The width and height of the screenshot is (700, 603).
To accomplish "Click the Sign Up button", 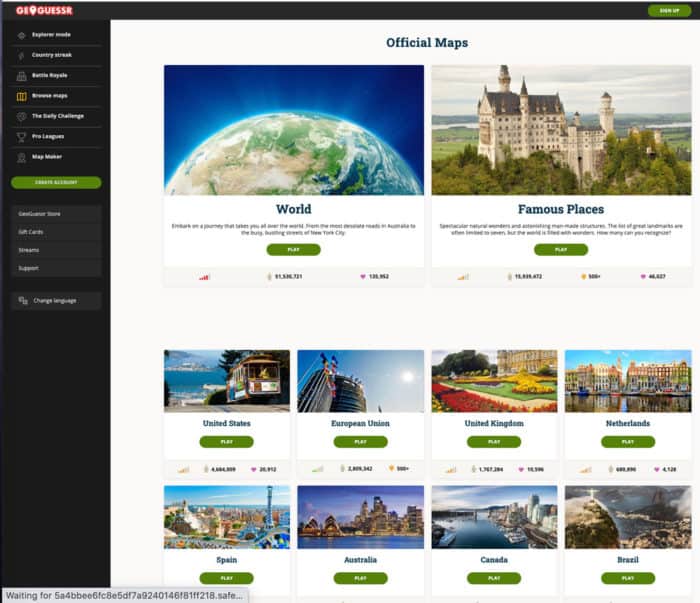I will click(669, 11).
